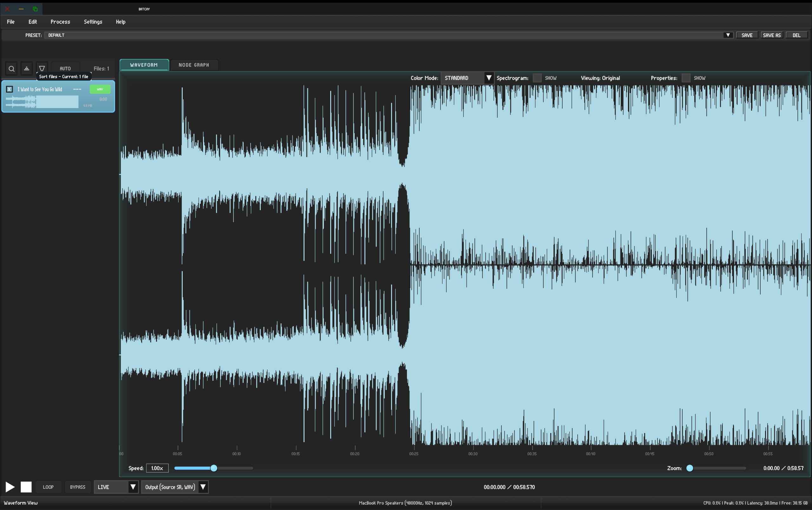This screenshot has height=510, width=812.
Task: Open the LIVE mode dropdown
Action: [116, 487]
